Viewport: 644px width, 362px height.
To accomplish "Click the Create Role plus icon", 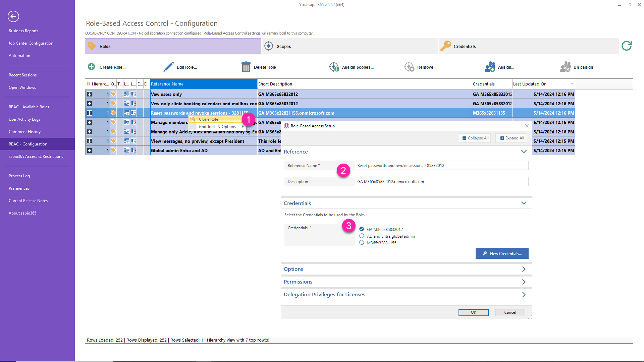I will pos(91,67).
